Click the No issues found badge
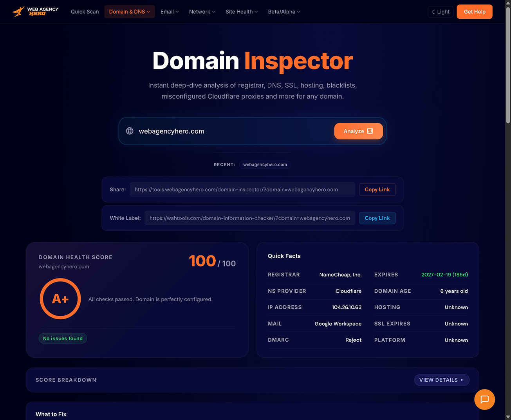This screenshot has width=511, height=420. coord(63,339)
